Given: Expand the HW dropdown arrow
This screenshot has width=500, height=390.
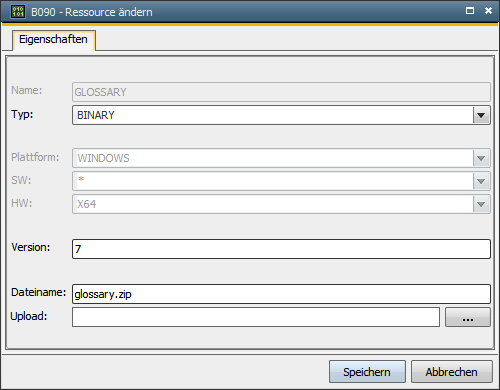Looking at the screenshot, I should coord(481,204).
